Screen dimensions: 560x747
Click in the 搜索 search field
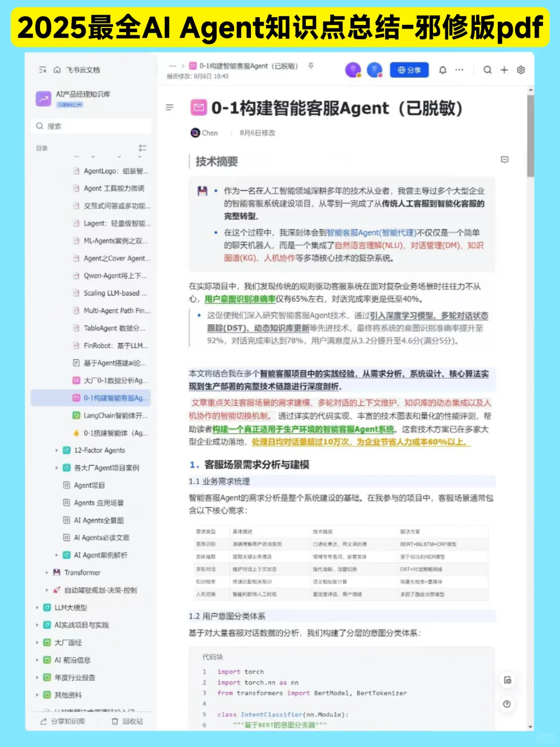click(x=91, y=126)
